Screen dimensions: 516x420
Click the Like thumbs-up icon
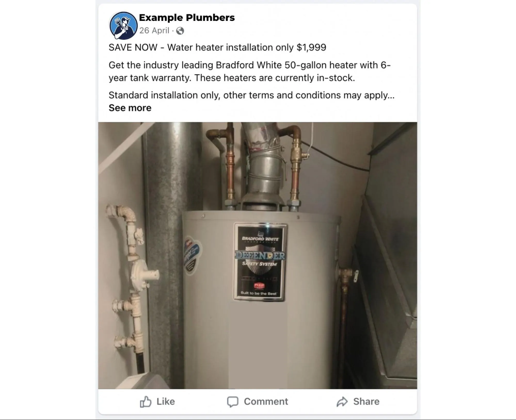(145, 401)
